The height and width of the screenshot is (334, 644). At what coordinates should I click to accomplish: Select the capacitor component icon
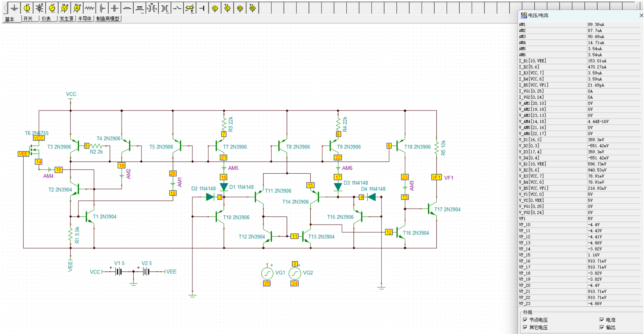click(114, 8)
